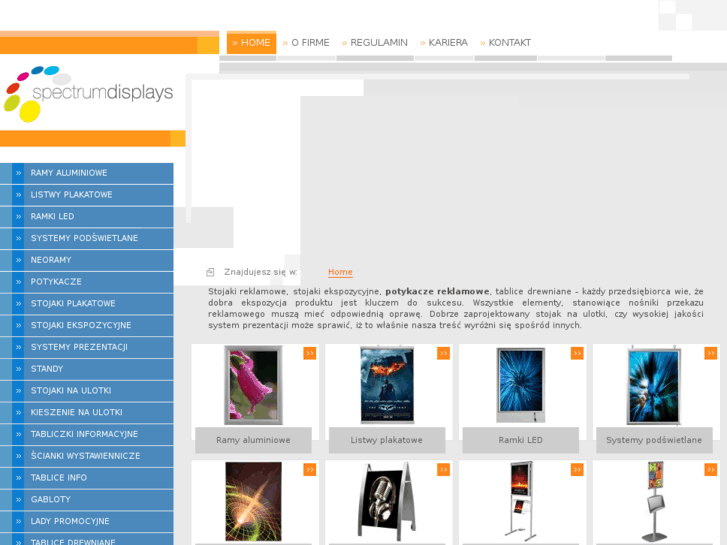This screenshot has height=545, width=727.
Task: Click the orange arrow on Ramki LED card
Action: (x=577, y=353)
